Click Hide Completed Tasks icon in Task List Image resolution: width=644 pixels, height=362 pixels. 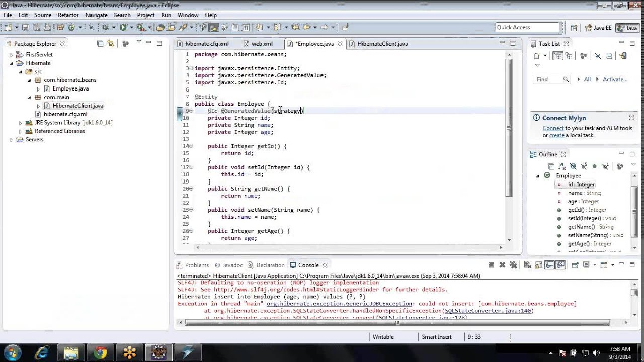point(598,56)
